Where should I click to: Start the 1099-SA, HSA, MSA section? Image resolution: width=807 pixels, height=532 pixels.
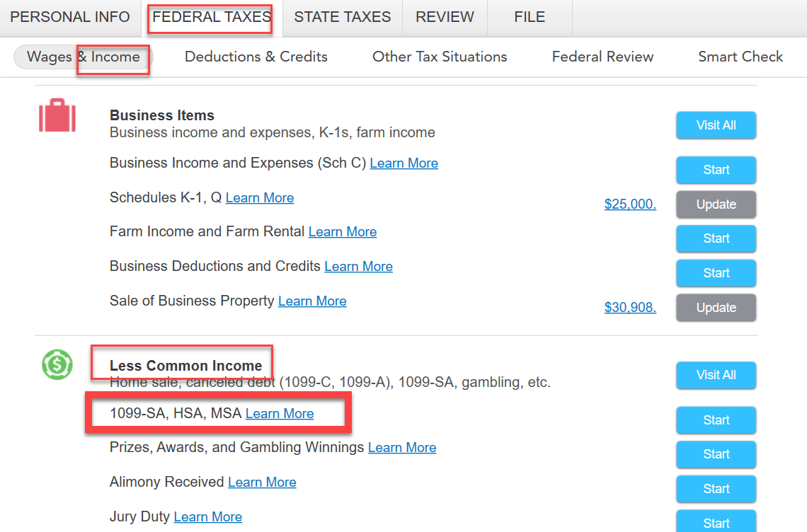pos(716,420)
